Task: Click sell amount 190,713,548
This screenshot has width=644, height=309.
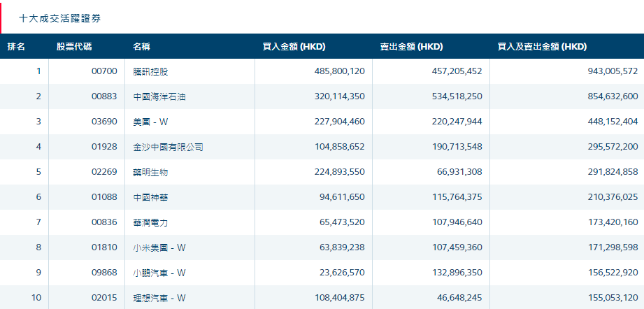Action: (x=457, y=147)
